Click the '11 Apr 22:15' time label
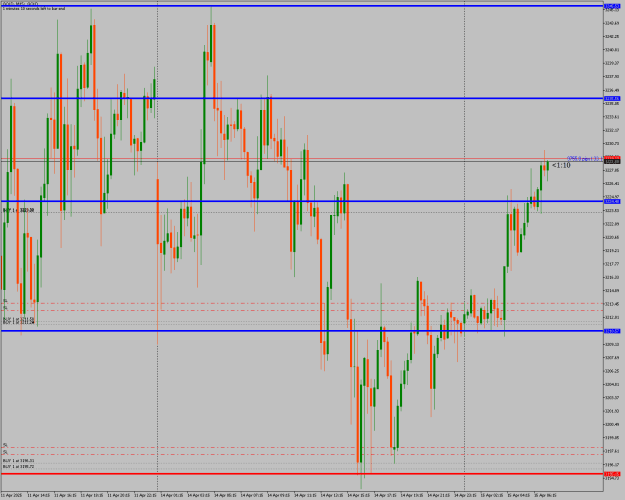Screen dimensions: 625x500 [145, 495]
